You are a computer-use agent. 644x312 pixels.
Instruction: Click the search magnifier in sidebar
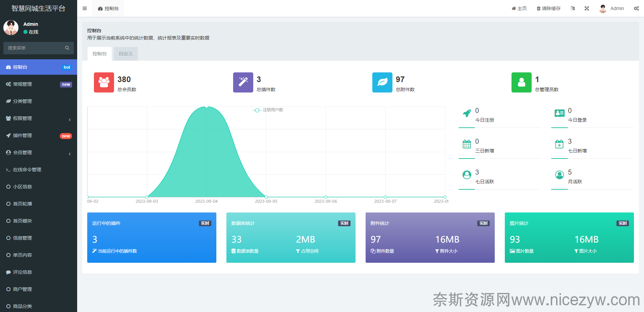(x=67, y=48)
